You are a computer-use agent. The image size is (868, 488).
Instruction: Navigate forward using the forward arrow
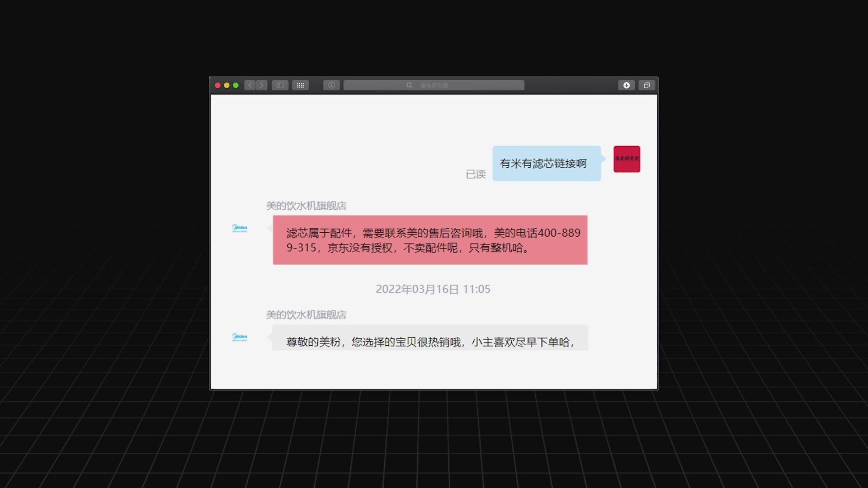(x=261, y=85)
